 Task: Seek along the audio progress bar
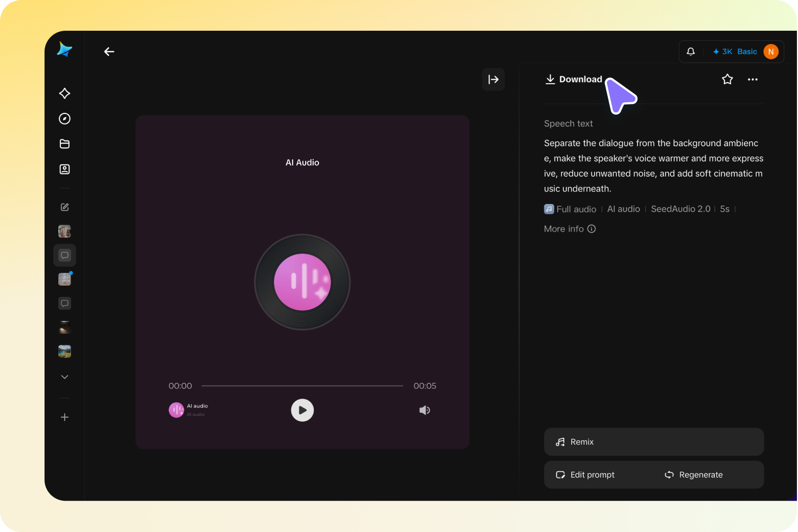click(x=303, y=386)
